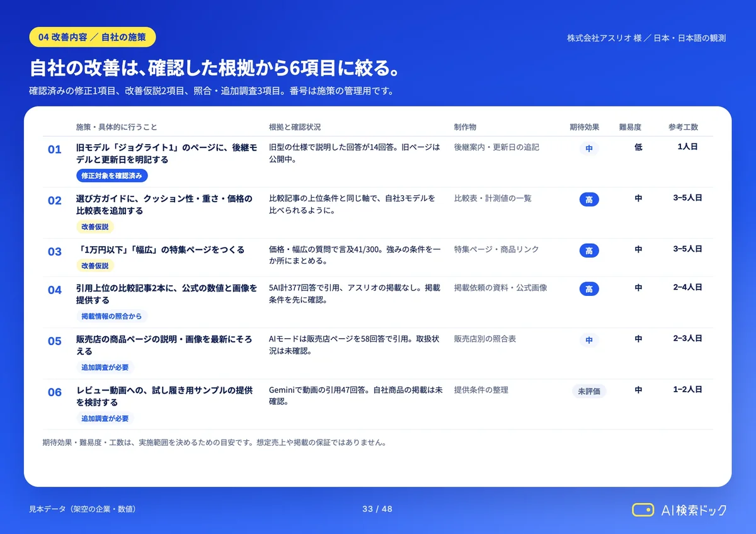Click row number 06
756x534 pixels.
pos(55,392)
